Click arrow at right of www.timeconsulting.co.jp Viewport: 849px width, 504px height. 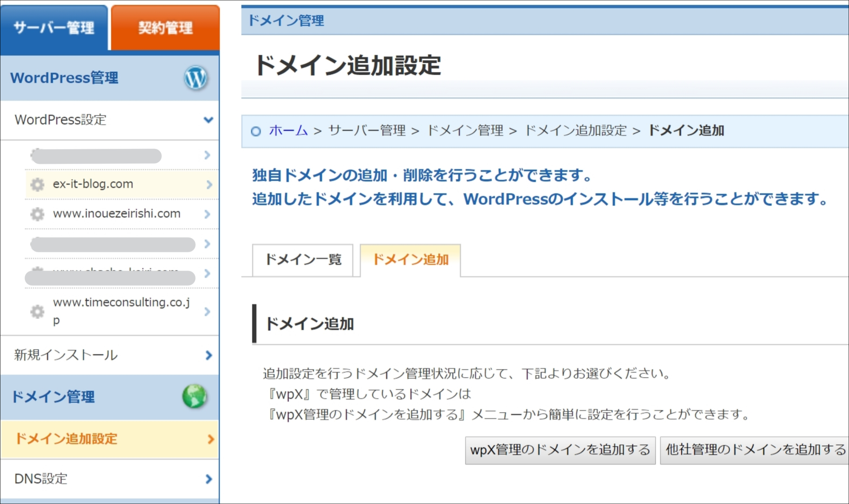(x=207, y=312)
